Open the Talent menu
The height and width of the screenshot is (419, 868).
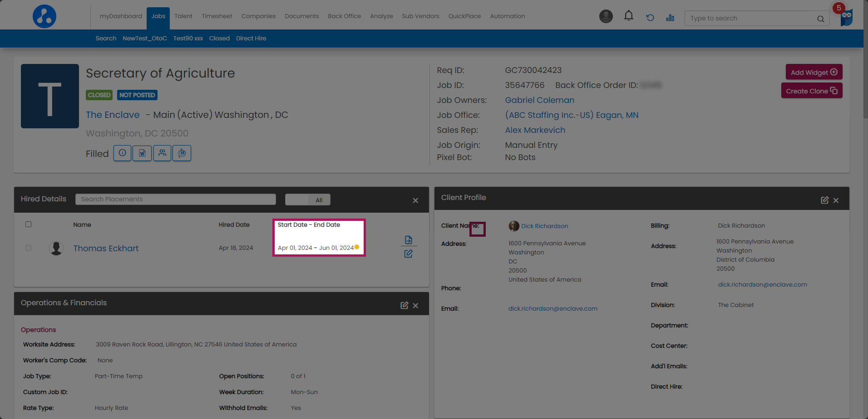183,16
